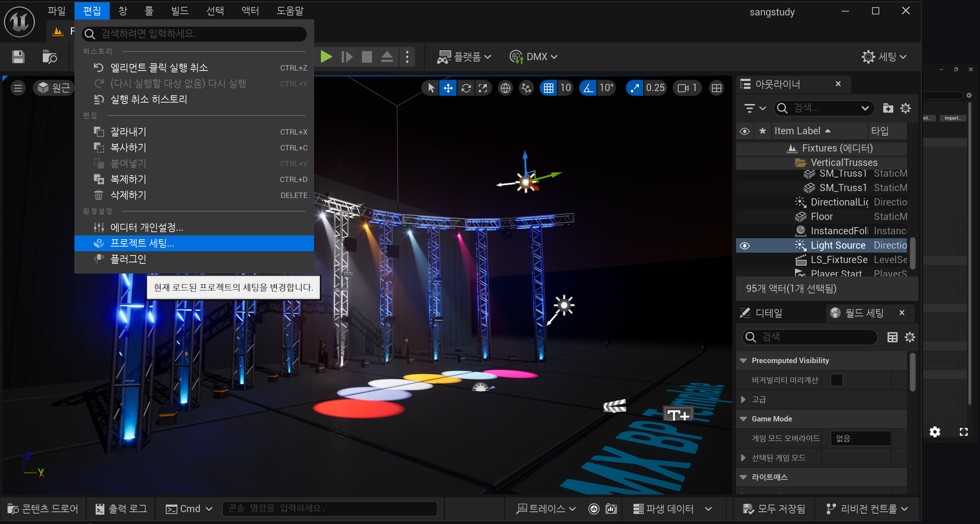The width and height of the screenshot is (980, 524).
Task: Open the DMX dropdown menu
Action: coord(534,57)
